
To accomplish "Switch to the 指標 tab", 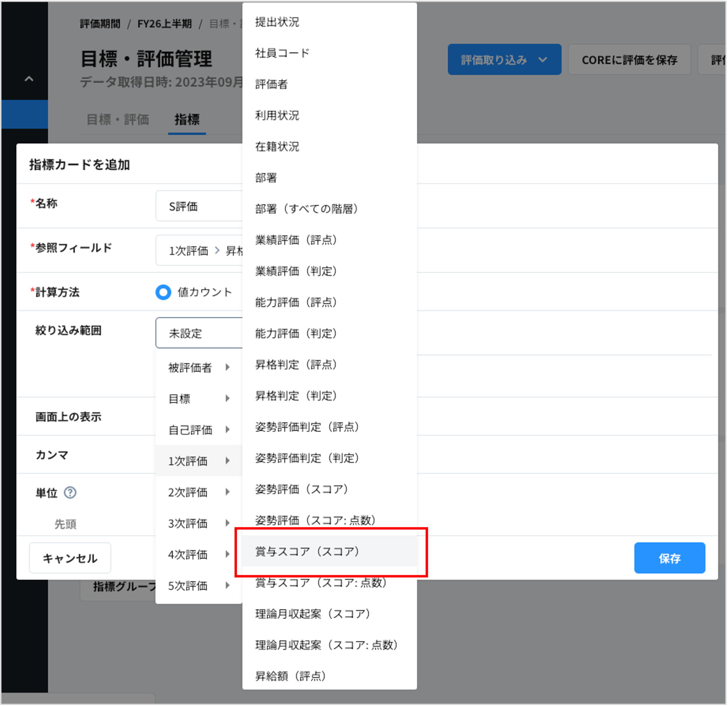I will coord(187,119).
